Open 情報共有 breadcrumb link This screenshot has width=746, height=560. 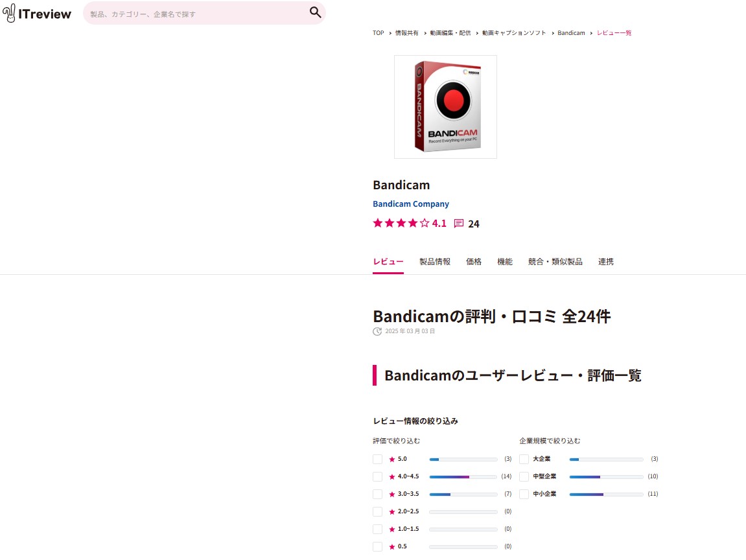tap(407, 33)
